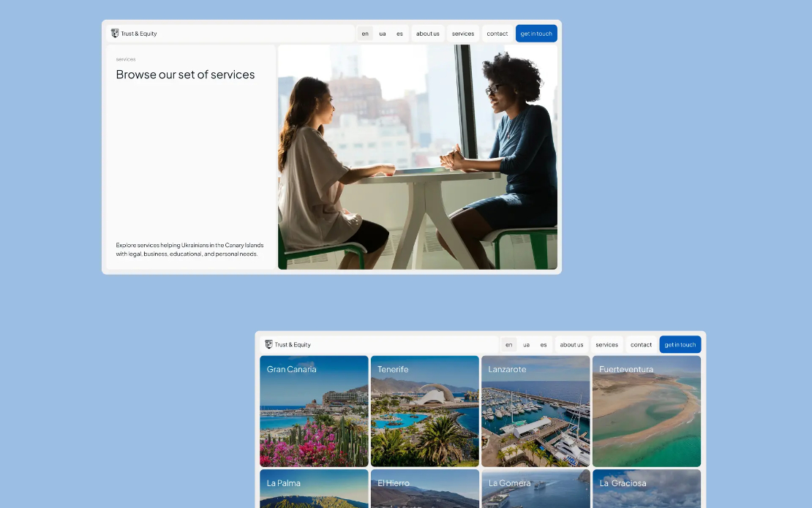Click the Trust & Equity shield logo in the bottom mockup

(x=268, y=344)
